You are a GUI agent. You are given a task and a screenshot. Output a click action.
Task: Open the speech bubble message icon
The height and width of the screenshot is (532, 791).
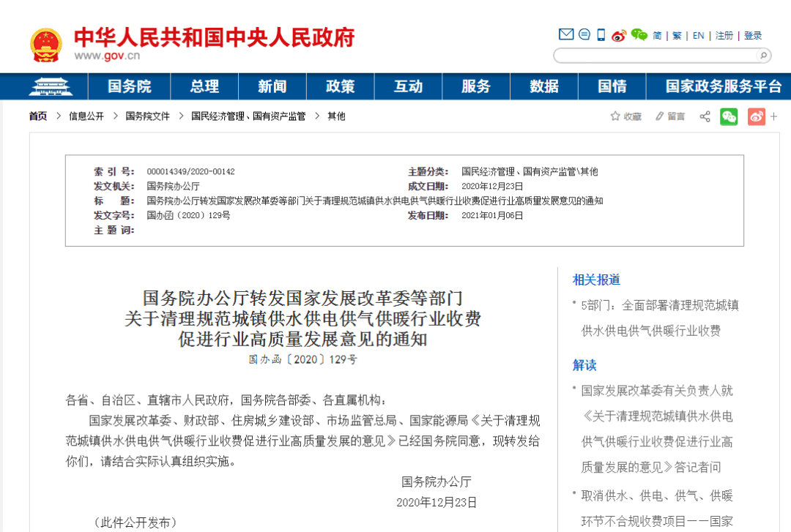point(584,34)
